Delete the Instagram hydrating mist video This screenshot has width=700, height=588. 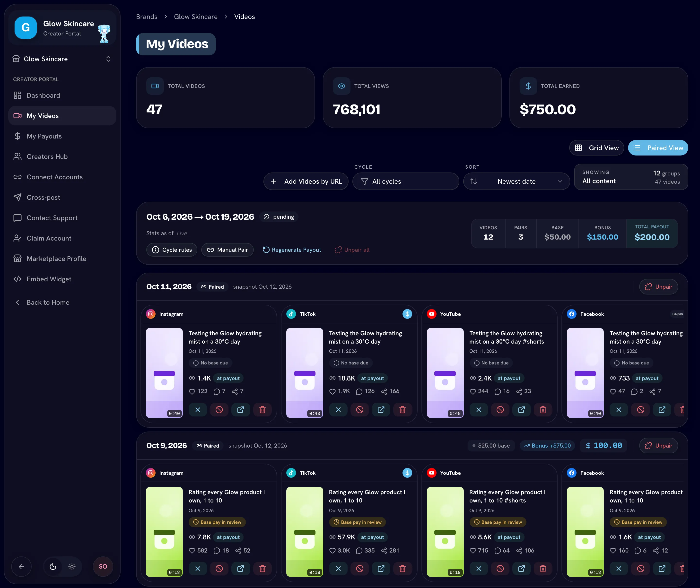click(x=262, y=410)
